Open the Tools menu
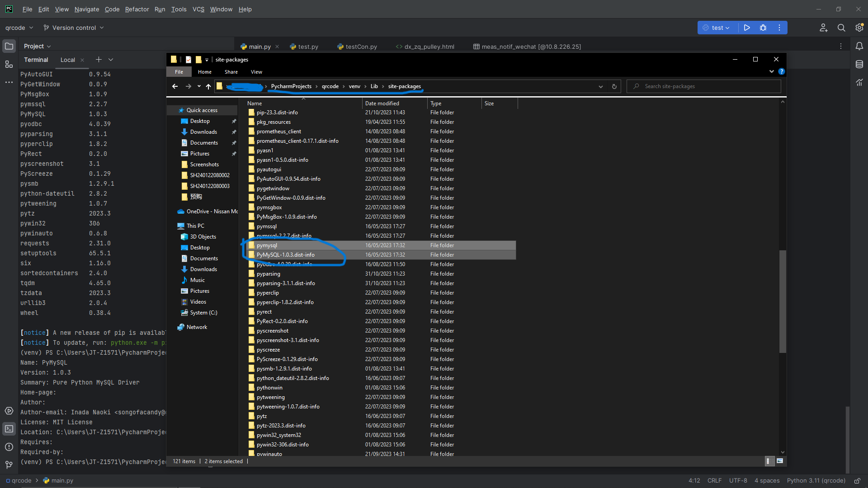This screenshot has width=868, height=488. coord(179,9)
